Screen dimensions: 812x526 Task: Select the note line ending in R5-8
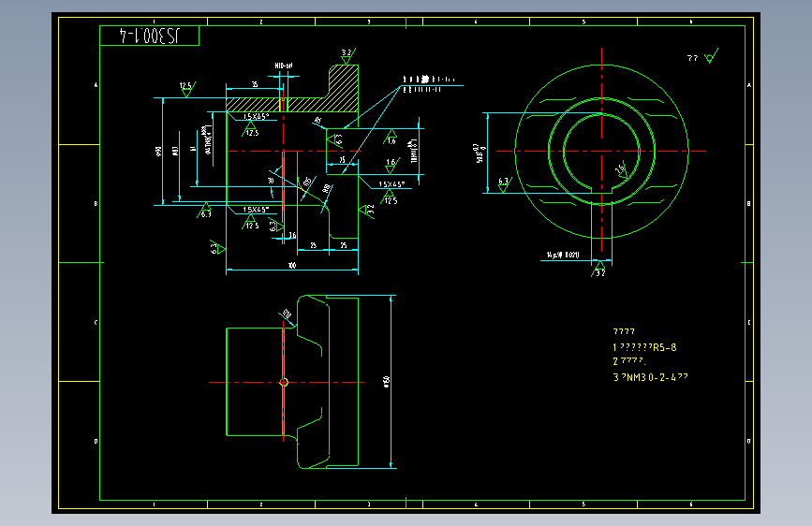644,347
